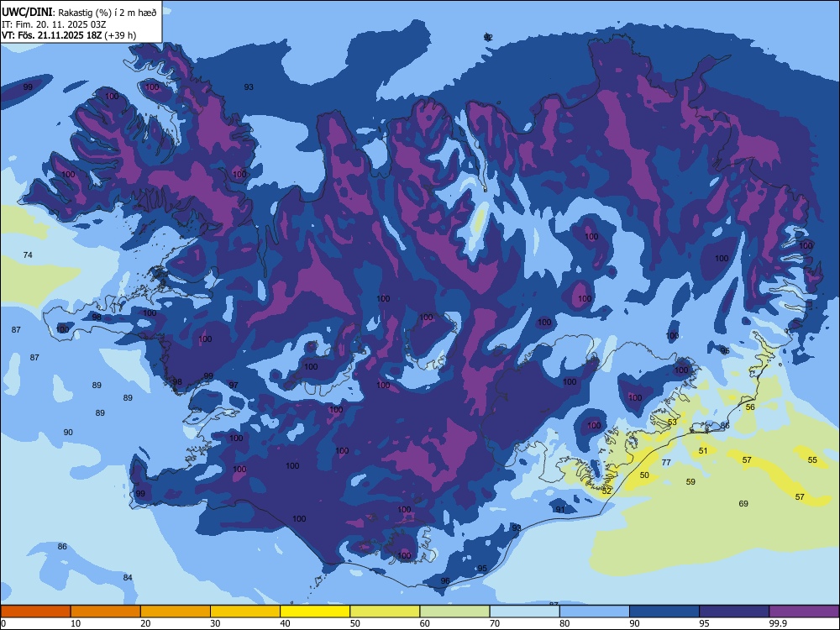The height and width of the screenshot is (630, 840).
Task: Click the 30–40 amber legend swatch
Action: [x=245, y=612]
